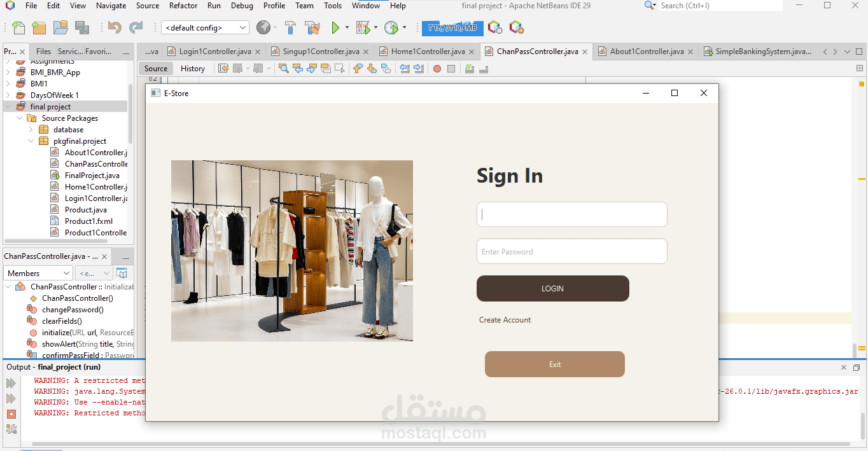Open the default config combo box
The height and width of the screenshot is (451, 868).
coord(206,28)
